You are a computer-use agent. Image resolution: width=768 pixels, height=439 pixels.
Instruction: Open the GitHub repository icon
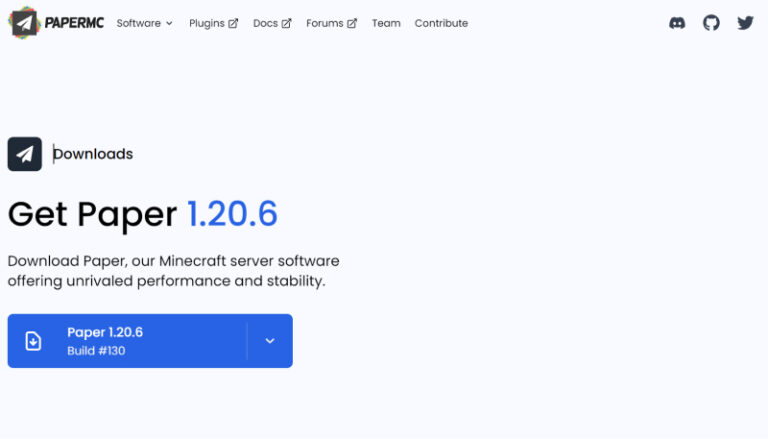711,23
